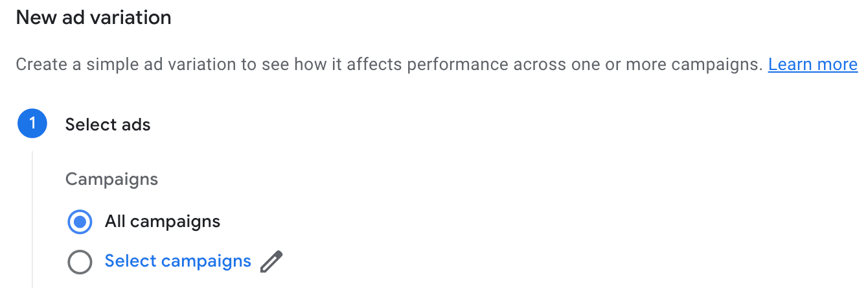
Task: Click the vertical step connector line
Action: click(32, 214)
